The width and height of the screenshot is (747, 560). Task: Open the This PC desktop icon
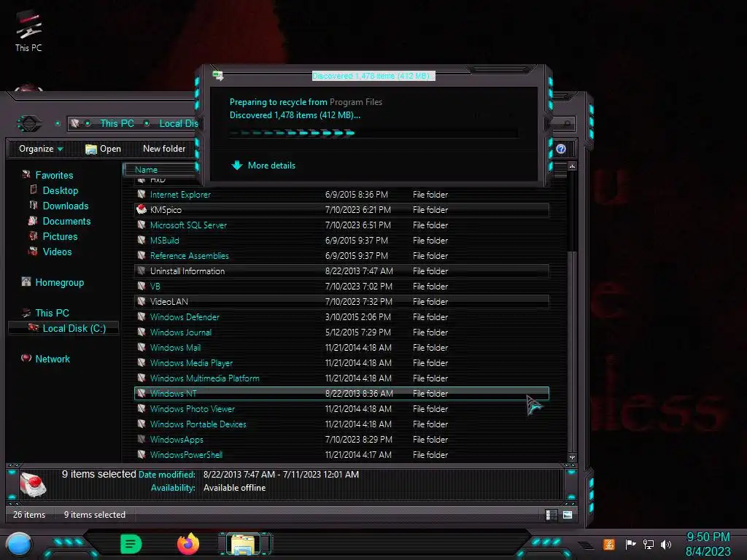point(28,31)
